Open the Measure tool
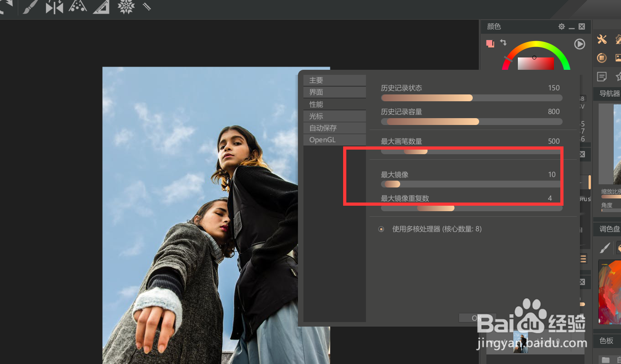621x364 pixels. 101,7
